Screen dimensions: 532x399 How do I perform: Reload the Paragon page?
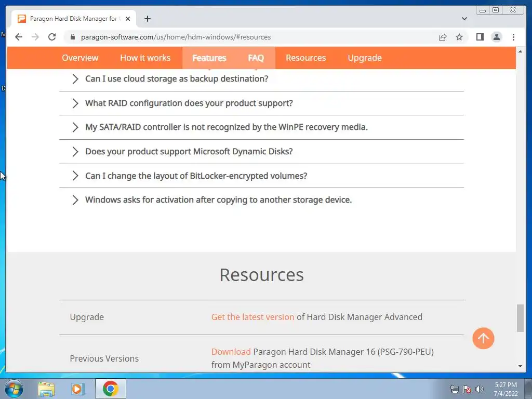pos(52,37)
